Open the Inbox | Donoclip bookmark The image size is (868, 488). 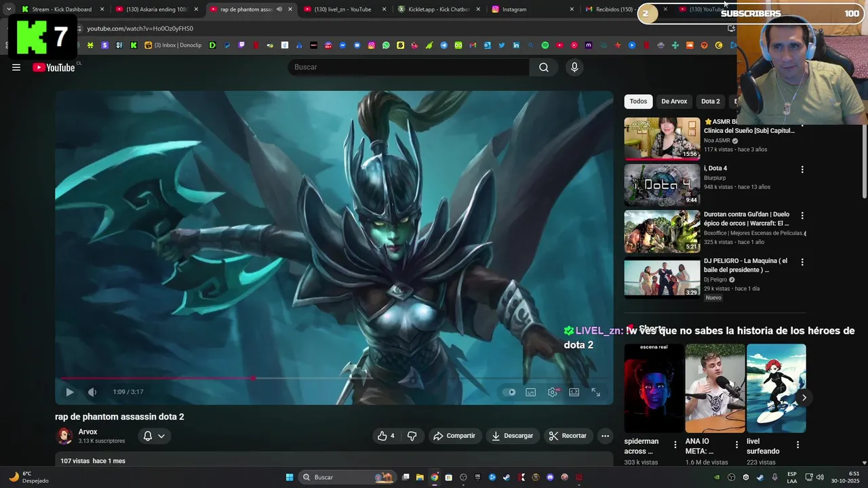pos(173,45)
